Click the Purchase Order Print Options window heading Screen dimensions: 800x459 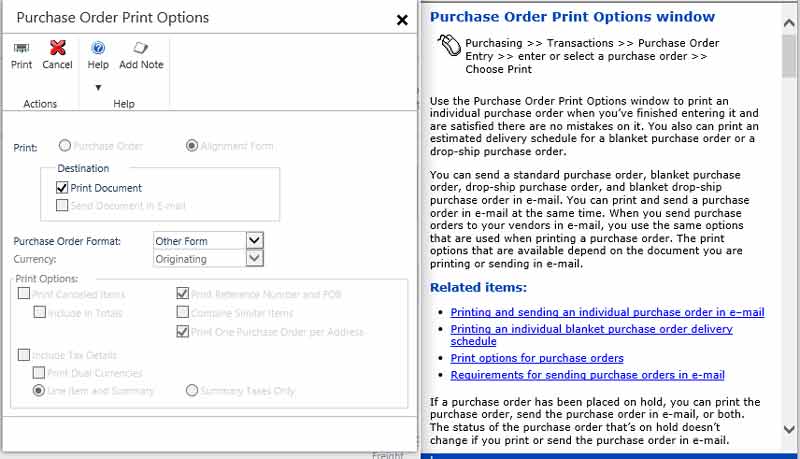(x=572, y=17)
